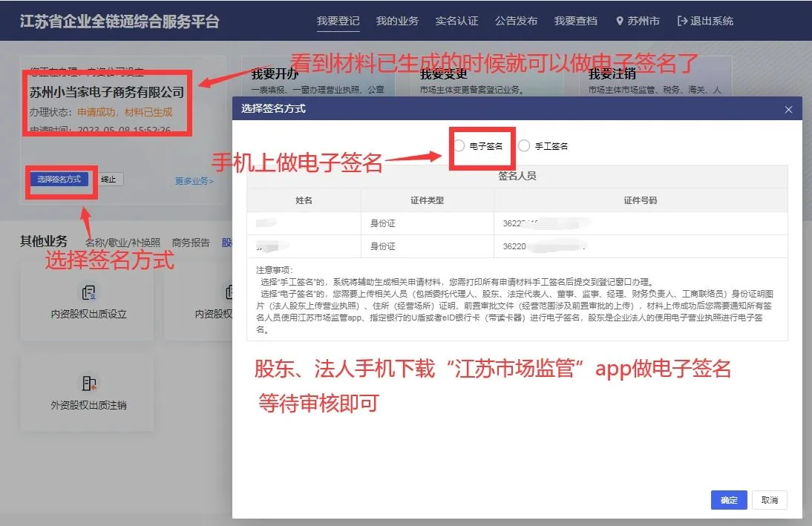Select the 电子签名 radio button
This screenshot has width=812, height=526.
point(459,146)
